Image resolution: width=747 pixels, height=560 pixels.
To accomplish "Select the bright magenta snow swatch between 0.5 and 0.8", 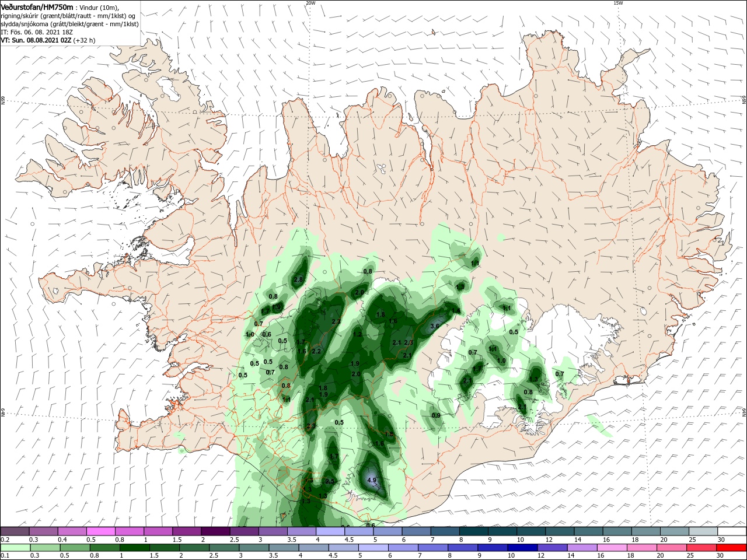I will pyautogui.click(x=102, y=531).
